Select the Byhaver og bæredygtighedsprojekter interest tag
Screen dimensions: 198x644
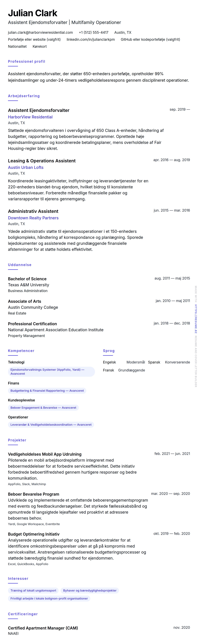coord(90,591)
